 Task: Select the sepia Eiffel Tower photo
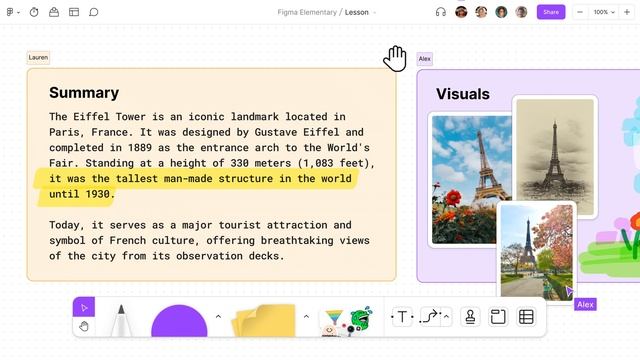(555, 157)
